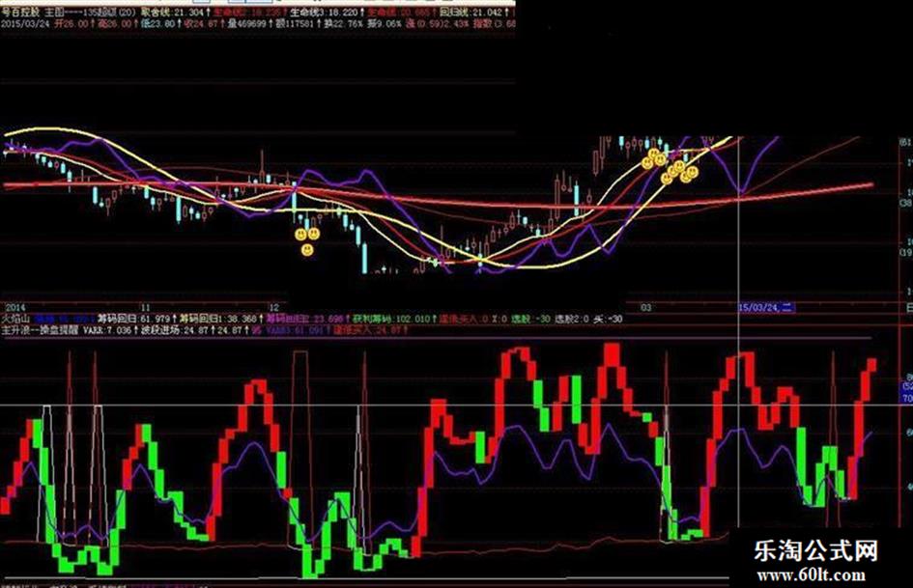Select the month 11 marker on time axis
Image resolution: width=913 pixels, height=588 pixels.
(x=145, y=307)
